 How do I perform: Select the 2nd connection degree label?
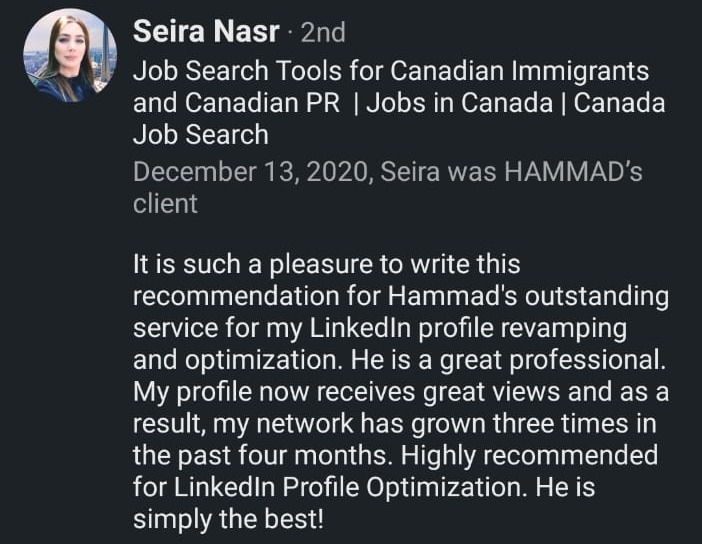point(323,33)
